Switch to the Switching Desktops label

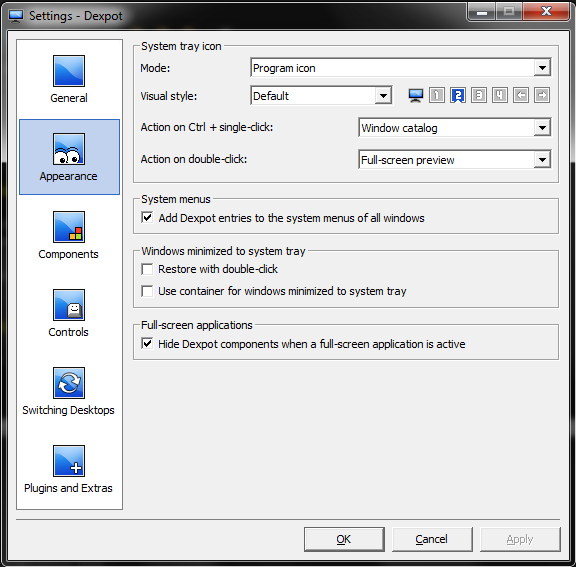(x=68, y=410)
